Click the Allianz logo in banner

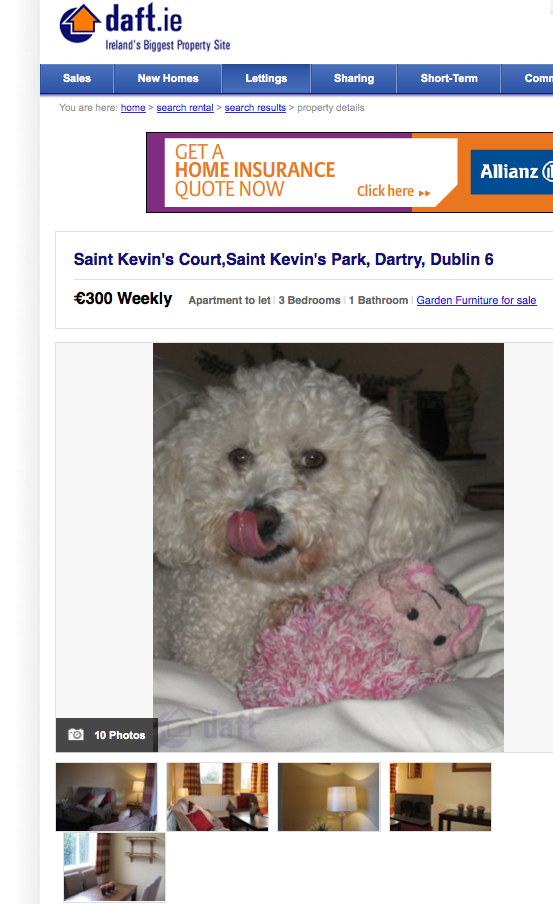point(511,172)
